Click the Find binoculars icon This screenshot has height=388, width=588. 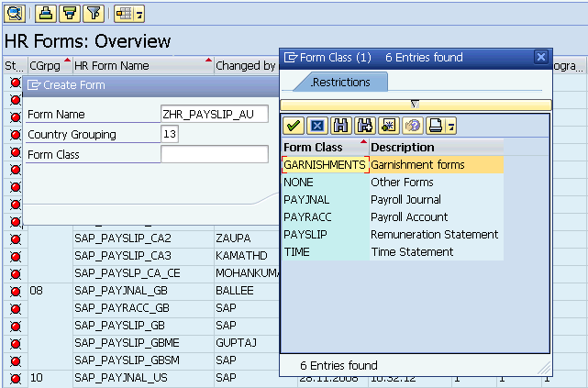click(x=340, y=126)
